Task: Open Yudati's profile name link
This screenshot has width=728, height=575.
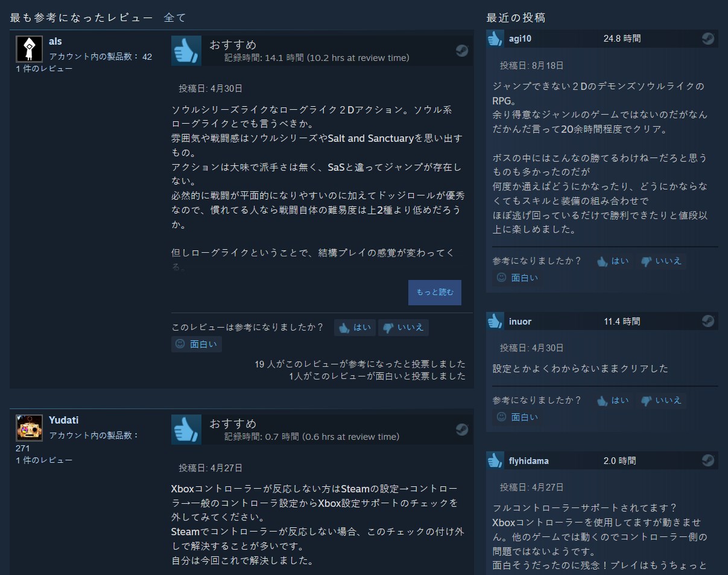Action: [63, 421]
